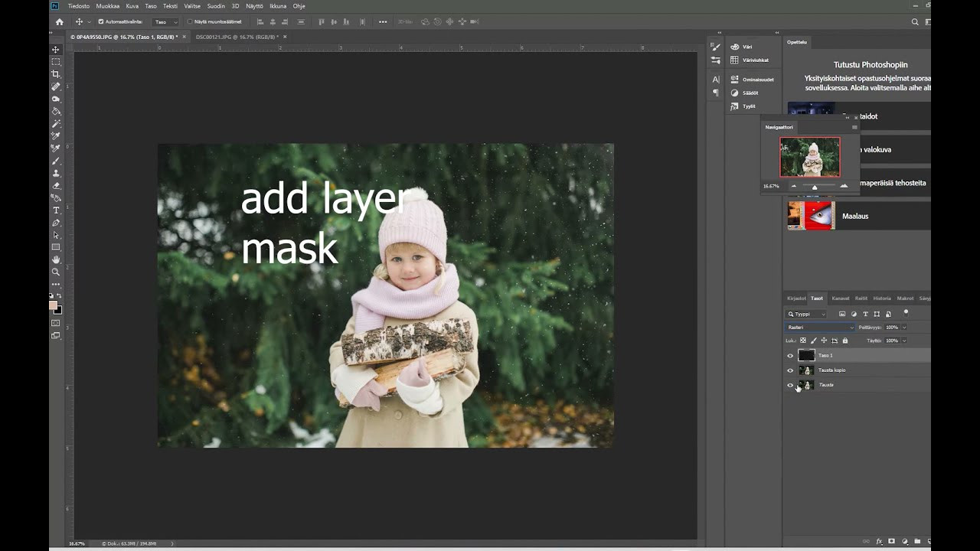This screenshot has width=980, height=551.
Task: Select the Move tool
Action: tap(55, 49)
